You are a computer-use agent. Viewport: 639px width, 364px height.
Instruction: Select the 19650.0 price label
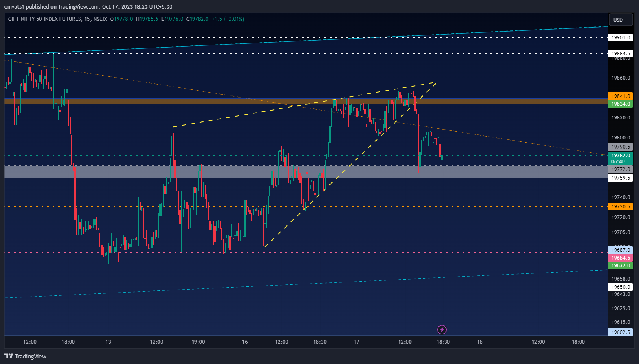620,287
